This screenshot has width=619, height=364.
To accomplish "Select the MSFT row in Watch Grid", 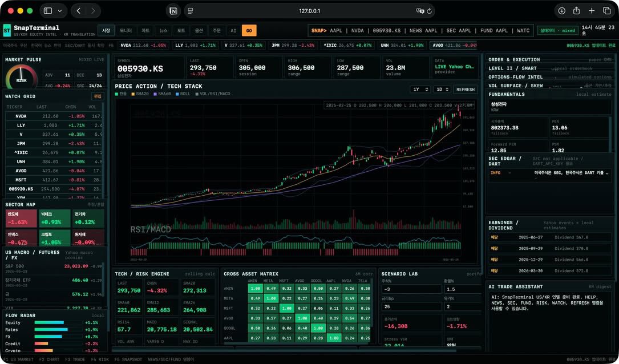I will [54, 180].
